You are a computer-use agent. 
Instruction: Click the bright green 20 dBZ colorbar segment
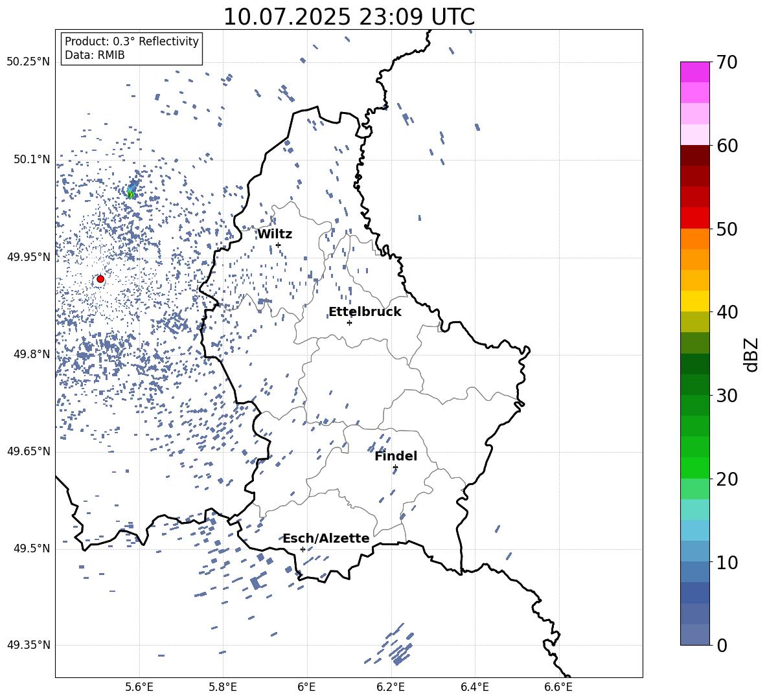pos(694,468)
